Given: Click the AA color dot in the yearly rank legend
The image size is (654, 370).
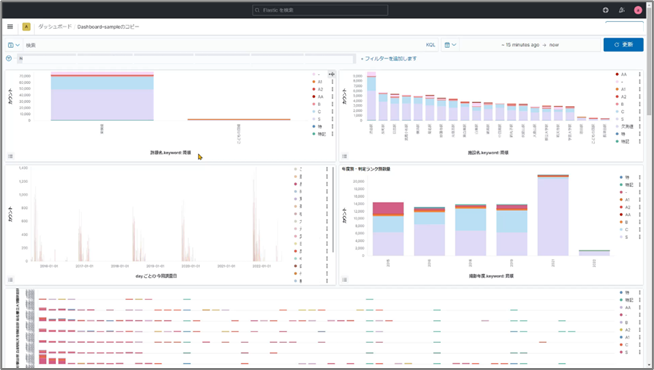Looking at the screenshot, I should click(621, 214).
